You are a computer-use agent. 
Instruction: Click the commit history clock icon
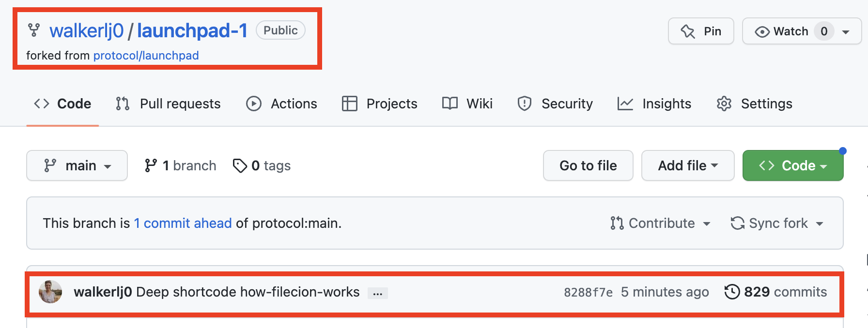pos(732,292)
